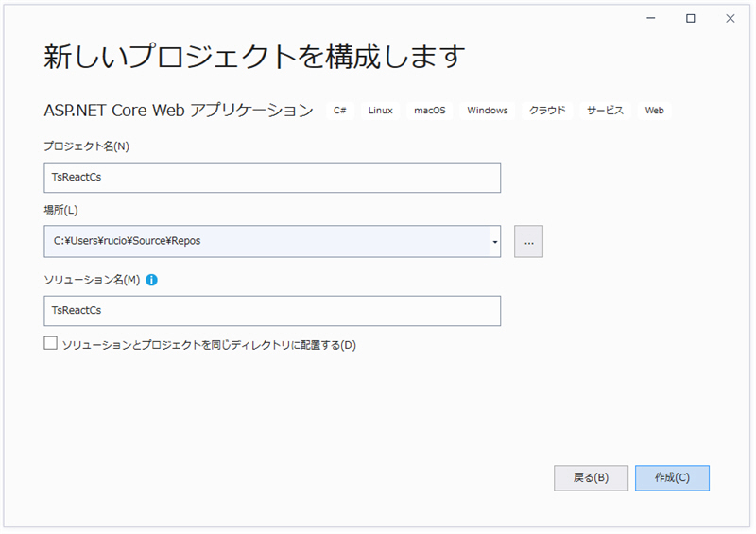756x534 pixels.
Task: Click the Web tag
Action: (654, 111)
